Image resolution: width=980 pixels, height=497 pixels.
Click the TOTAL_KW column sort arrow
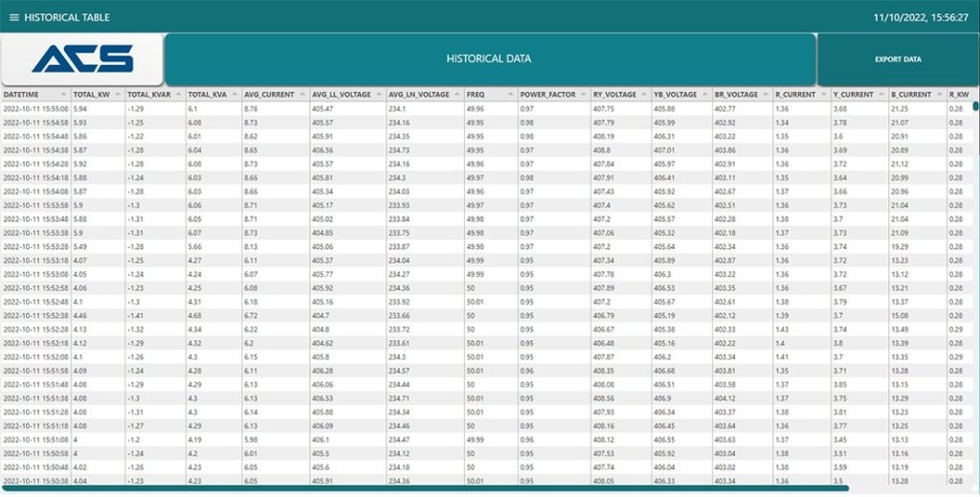(118, 95)
